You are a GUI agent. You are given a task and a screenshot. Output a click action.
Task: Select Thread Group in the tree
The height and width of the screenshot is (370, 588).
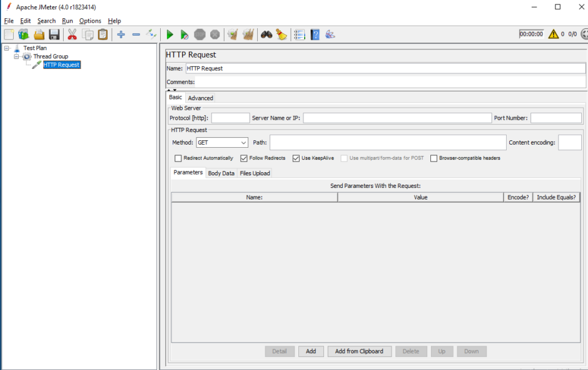51,57
